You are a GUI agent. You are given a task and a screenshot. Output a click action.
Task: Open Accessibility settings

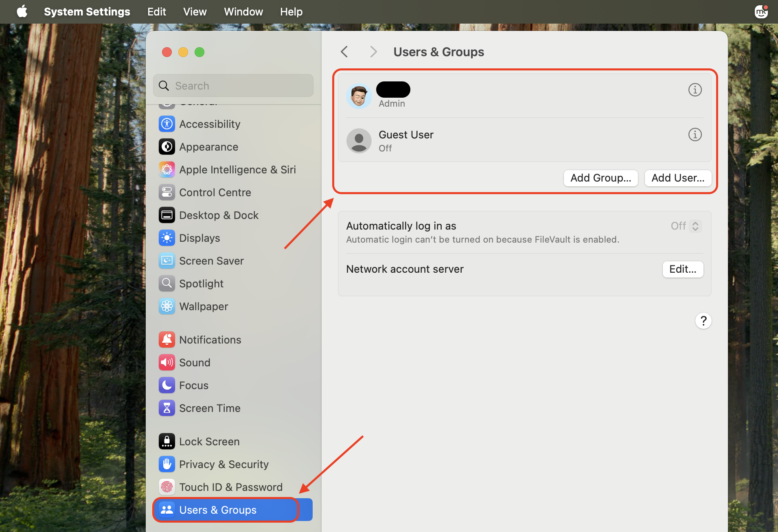(x=210, y=124)
